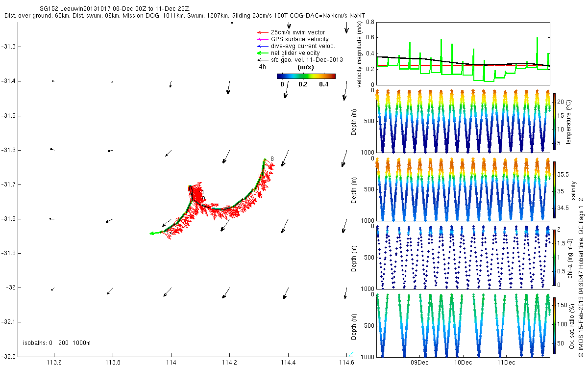The height and width of the screenshot is (368, 588).
Task: Click the '-31.4' latitude tick label
Action: tap(8, 81)
